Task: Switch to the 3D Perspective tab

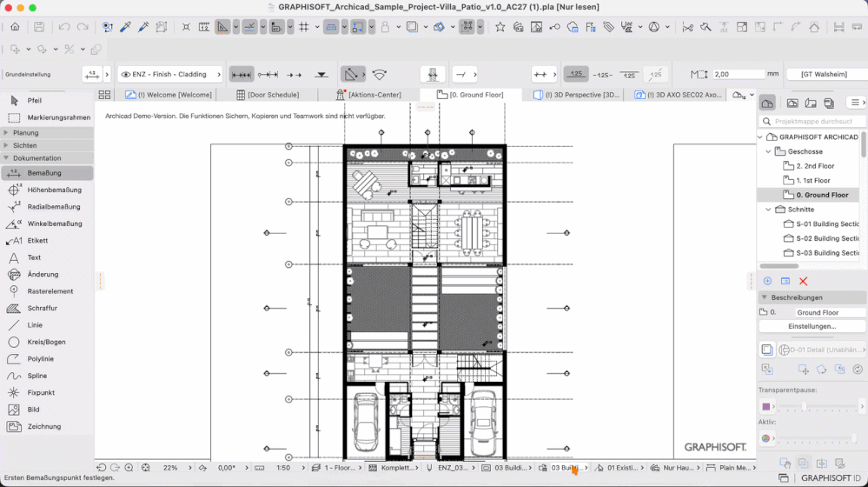Action: coord(576,95)
